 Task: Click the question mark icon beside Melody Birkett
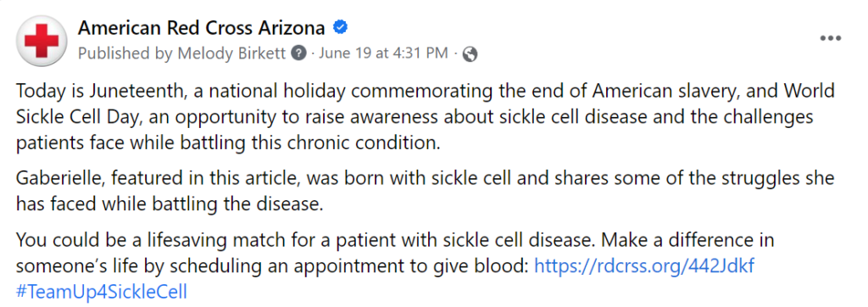click(x=299, y=53)
